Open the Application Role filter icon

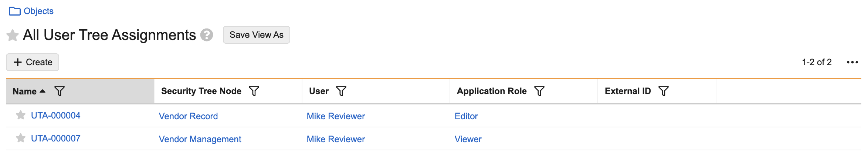[x=539, y=91]
